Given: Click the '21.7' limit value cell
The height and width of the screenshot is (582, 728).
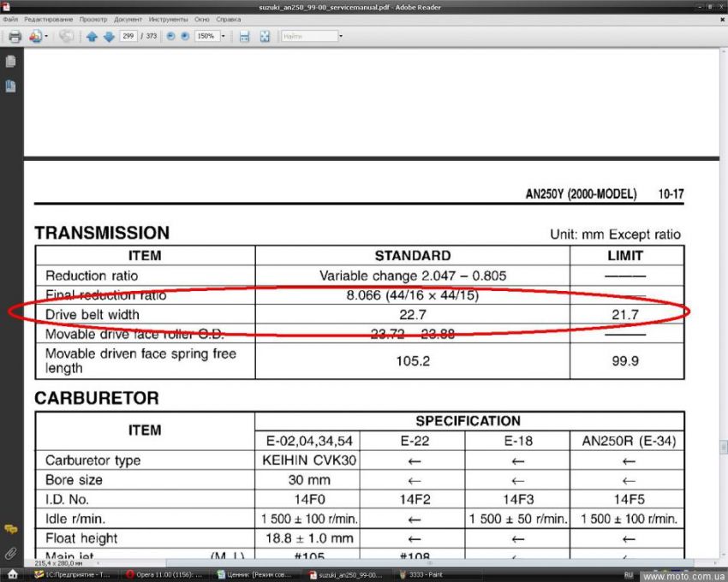Looking at the screenshot, I should click(625, 315).
